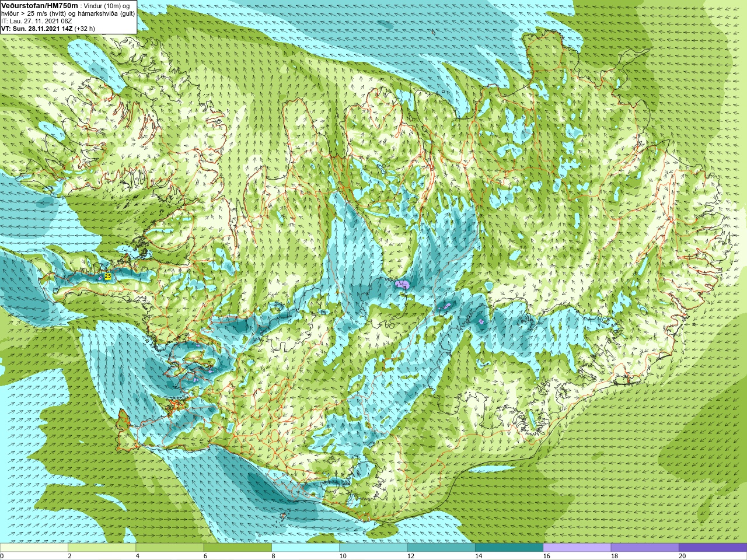Click the 'IT: Lau. 27. 11. 2021 06Z' line
The width and height of the screenshot is (747, 560).
tap(36, 21)
